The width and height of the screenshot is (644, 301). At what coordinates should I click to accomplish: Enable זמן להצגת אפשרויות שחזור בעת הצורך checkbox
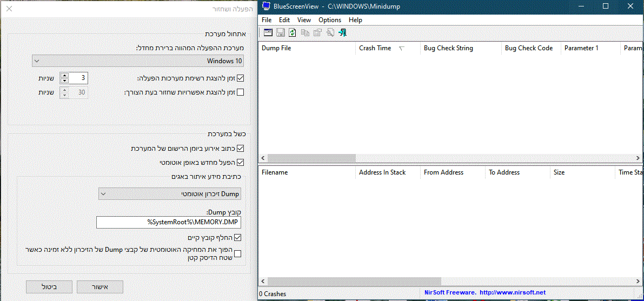(240, 92)
